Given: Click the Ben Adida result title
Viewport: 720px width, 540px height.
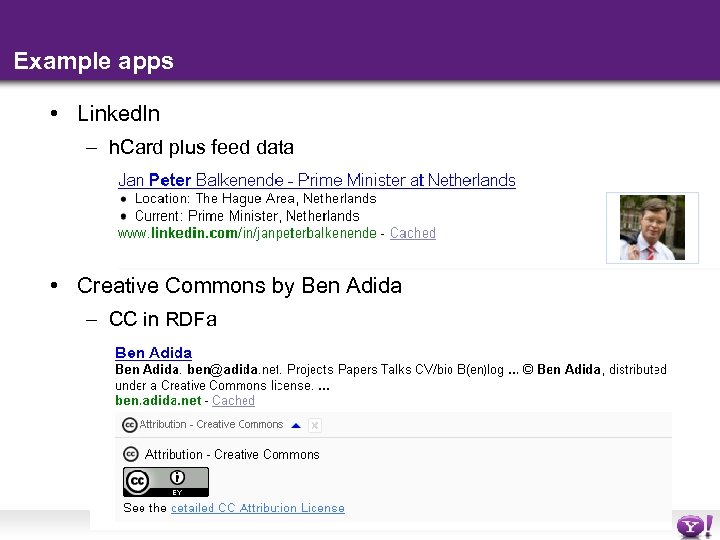Looking at the screenshot, I should pos(153,352).
